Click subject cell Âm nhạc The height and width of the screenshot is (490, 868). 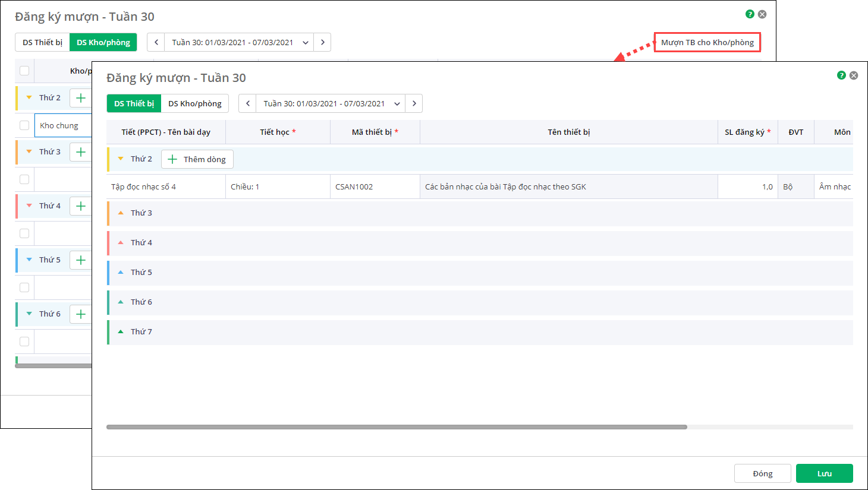pyautogui.click(x=834, y=186)
